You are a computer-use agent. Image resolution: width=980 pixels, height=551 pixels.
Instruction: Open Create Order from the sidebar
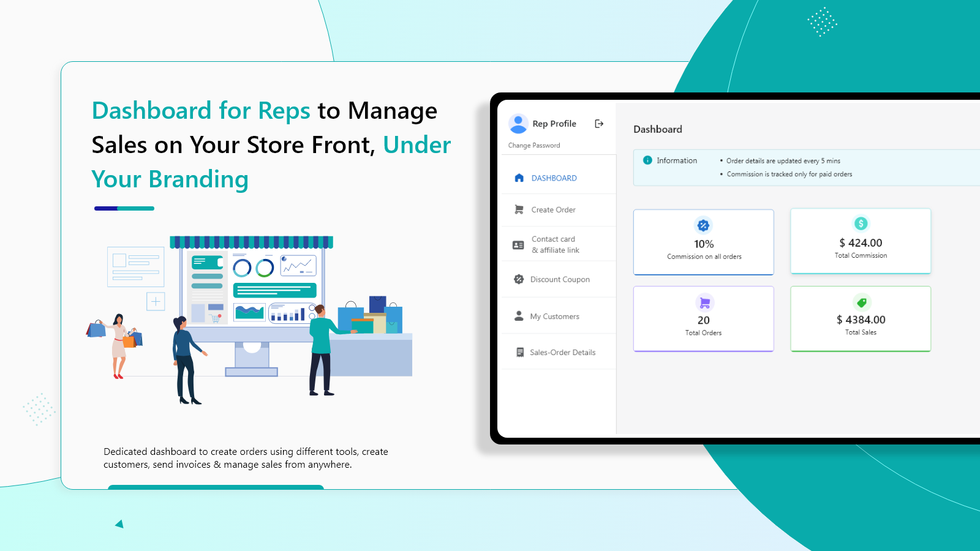pos(553,210)
